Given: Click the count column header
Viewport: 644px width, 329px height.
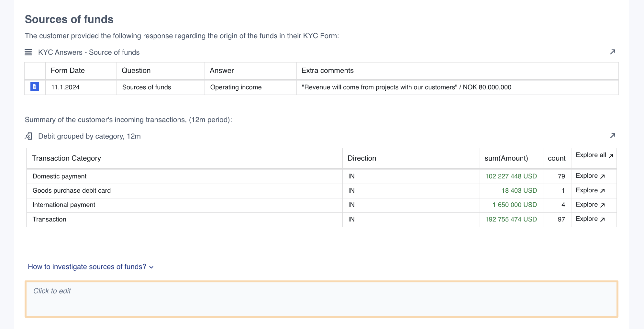Looking at the screenshot, I should (x=557, y=158).
